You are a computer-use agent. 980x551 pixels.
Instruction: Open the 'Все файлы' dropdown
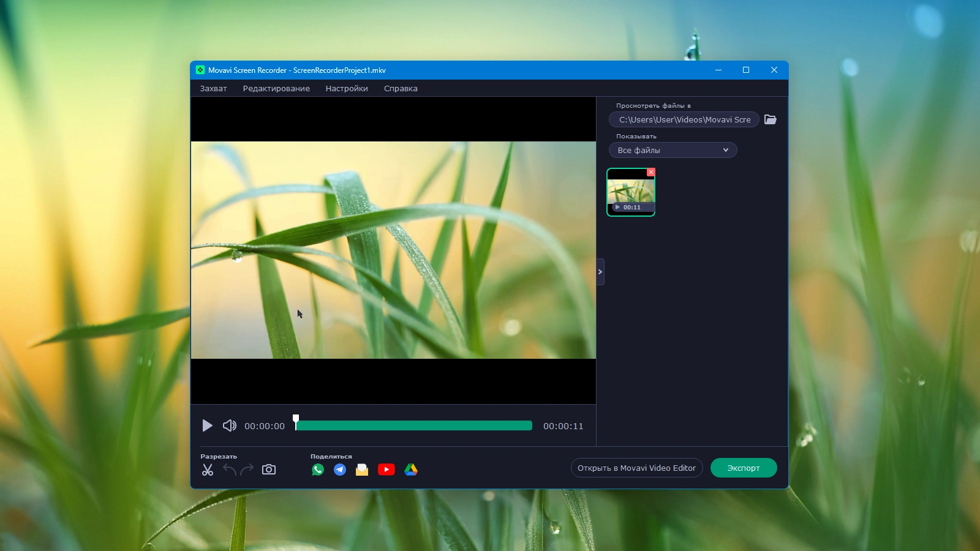tap(673, 150)
